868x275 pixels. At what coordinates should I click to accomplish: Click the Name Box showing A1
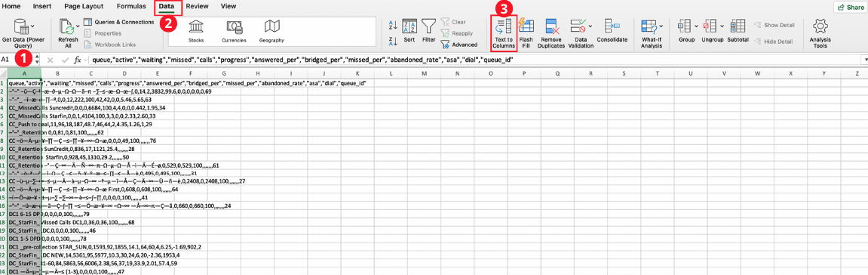coord(17,60)
